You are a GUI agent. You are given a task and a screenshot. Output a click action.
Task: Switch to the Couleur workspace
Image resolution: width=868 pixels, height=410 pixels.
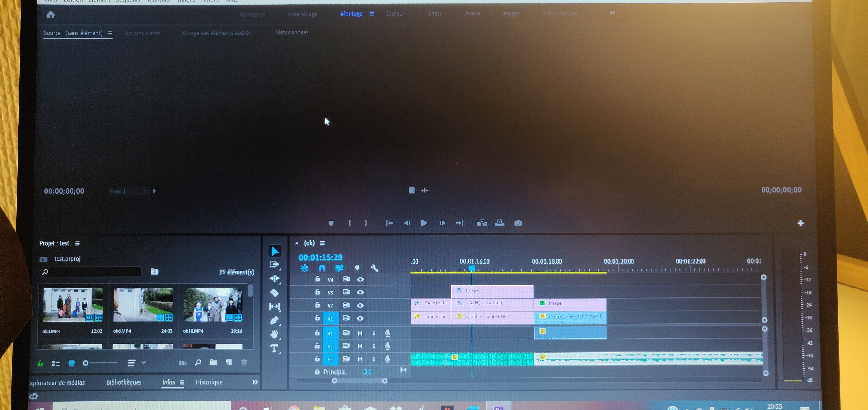[395, 14]
